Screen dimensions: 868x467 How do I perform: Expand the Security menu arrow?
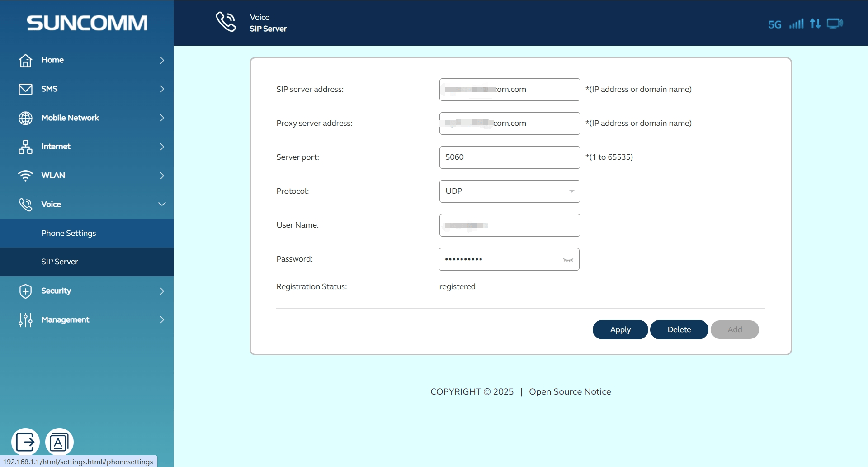pos(162,291)
